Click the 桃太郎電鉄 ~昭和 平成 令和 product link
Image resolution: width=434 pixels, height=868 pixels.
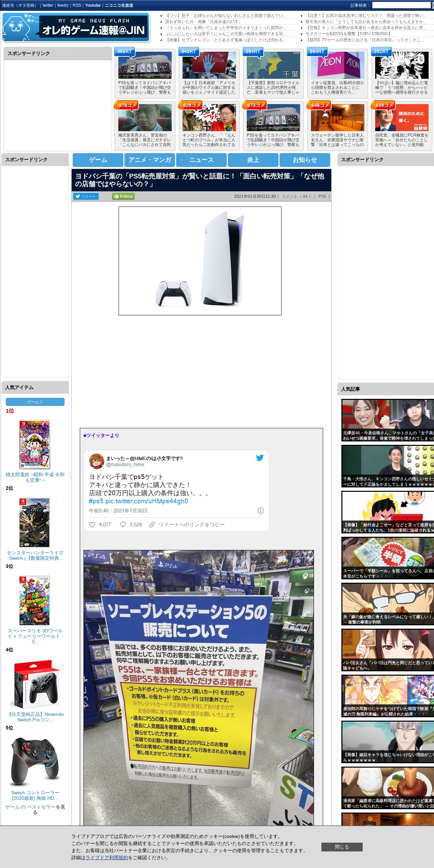pos(35,477)
